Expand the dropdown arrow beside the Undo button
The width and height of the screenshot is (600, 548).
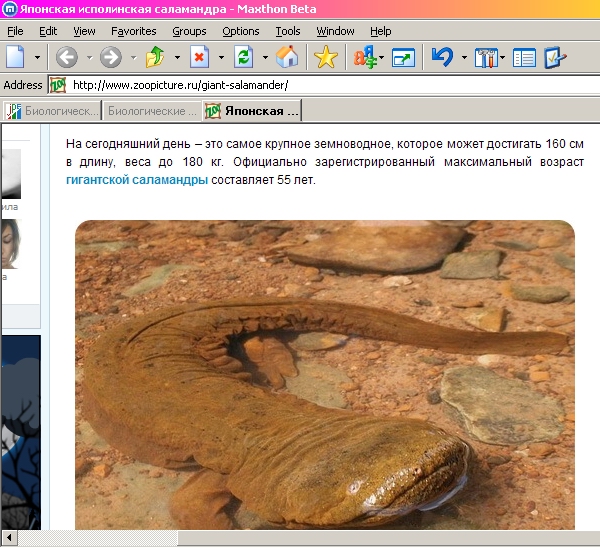click(465, 57)
